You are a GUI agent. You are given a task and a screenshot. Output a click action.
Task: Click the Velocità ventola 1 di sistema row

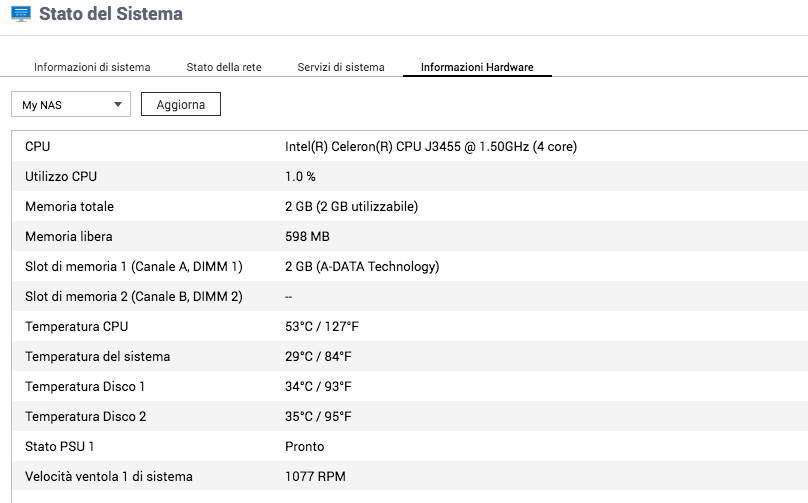(409, 476)
